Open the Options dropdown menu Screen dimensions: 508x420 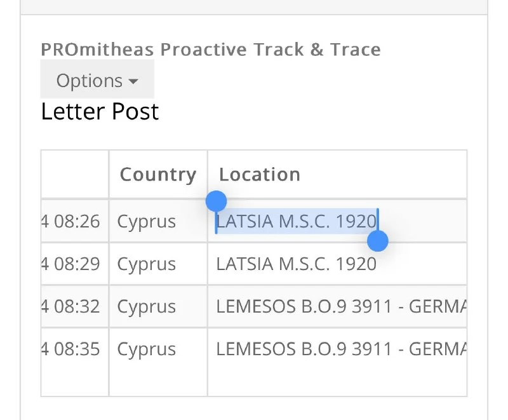[x=97, y=81]
